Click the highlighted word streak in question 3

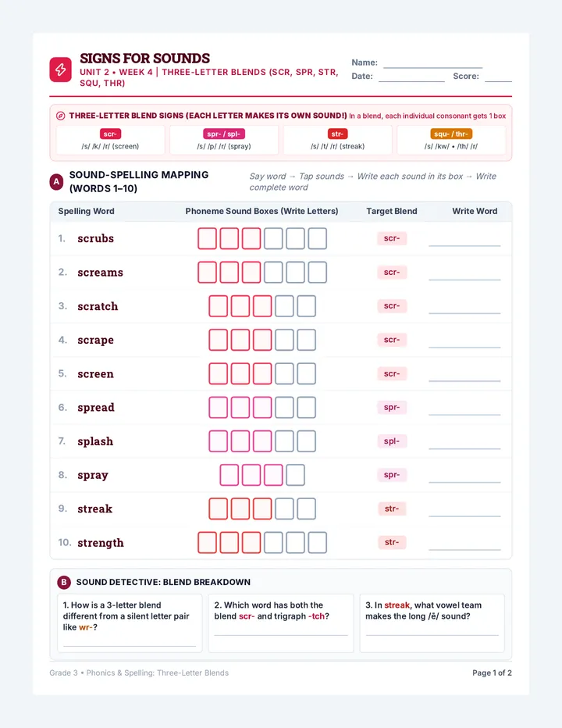point(397,605)
